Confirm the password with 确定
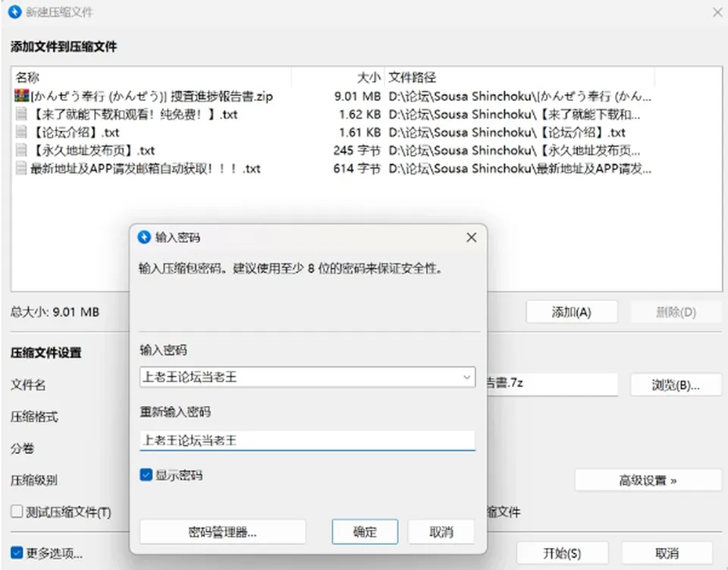 point(365,531)
